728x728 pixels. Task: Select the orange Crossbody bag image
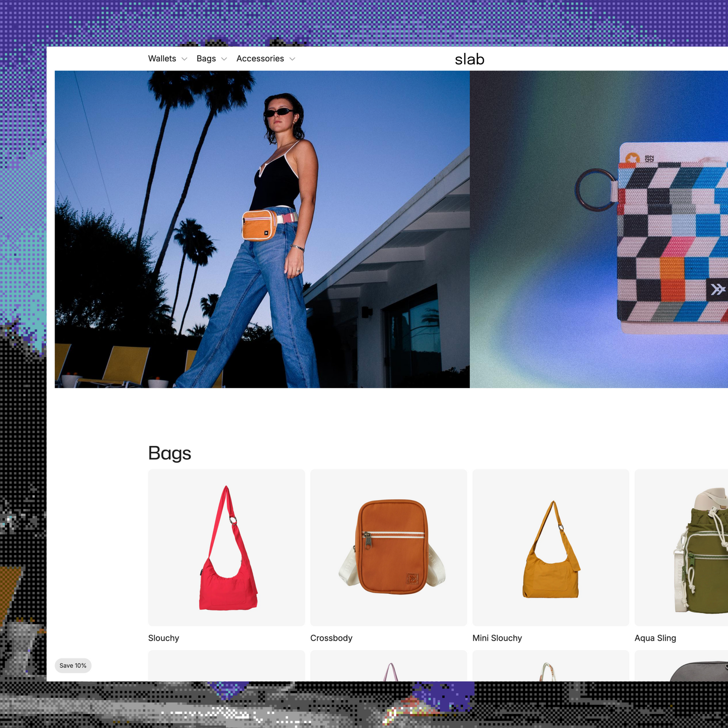[389, 547]
